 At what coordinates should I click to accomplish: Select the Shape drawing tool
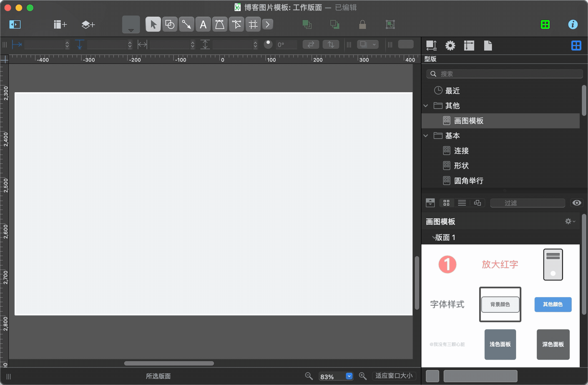(170, 25)
